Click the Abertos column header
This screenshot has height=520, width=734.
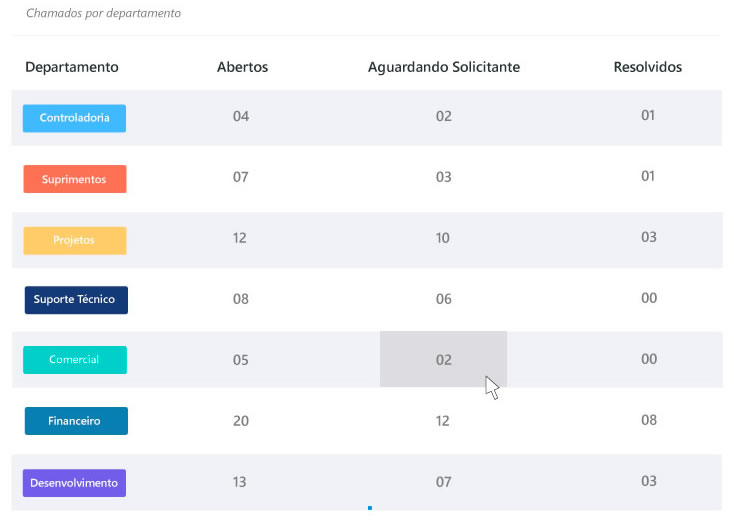coord(242,67)
